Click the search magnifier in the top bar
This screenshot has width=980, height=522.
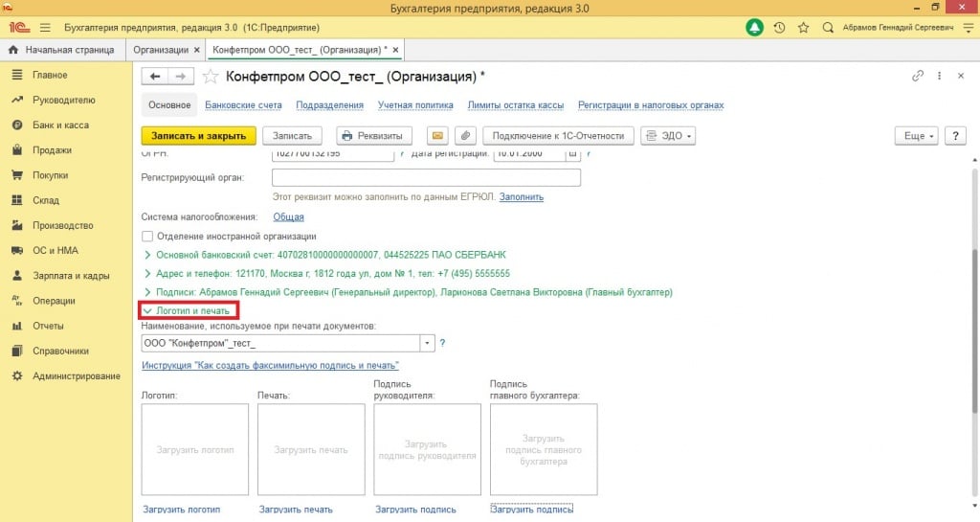pos(828,28)
